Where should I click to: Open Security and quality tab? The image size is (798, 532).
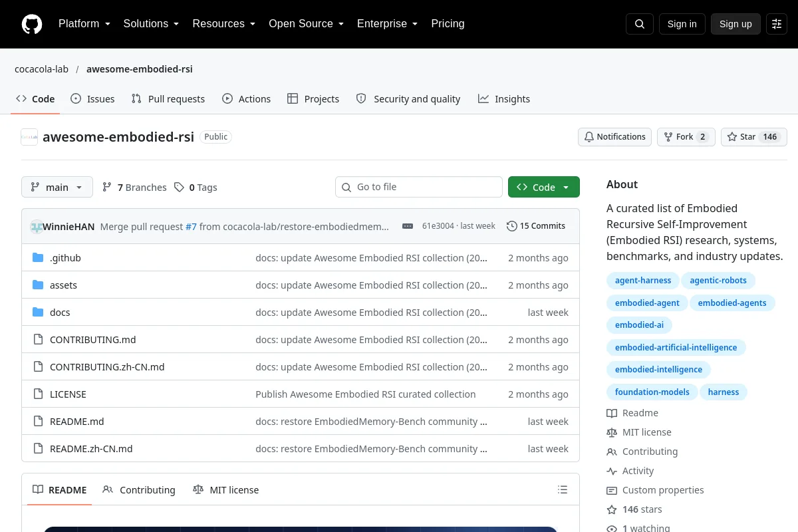tap(408, 99)
